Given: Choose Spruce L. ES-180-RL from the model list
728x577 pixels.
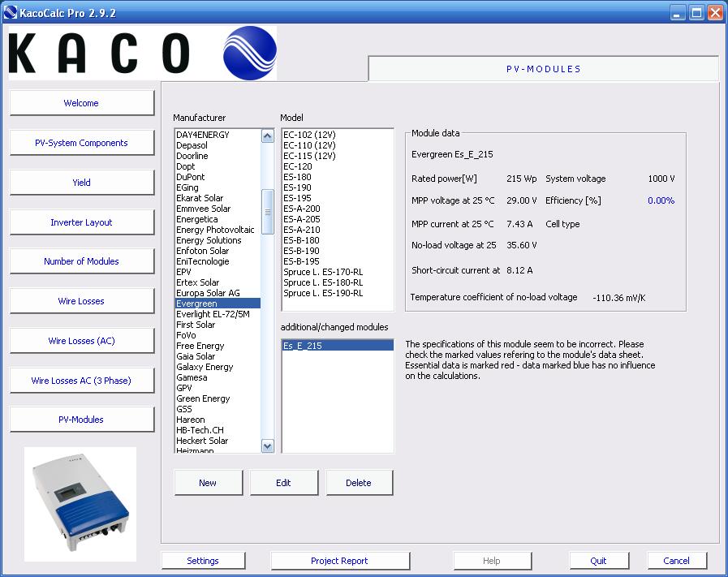Looking at the screenshot, I should click(323, 282).
